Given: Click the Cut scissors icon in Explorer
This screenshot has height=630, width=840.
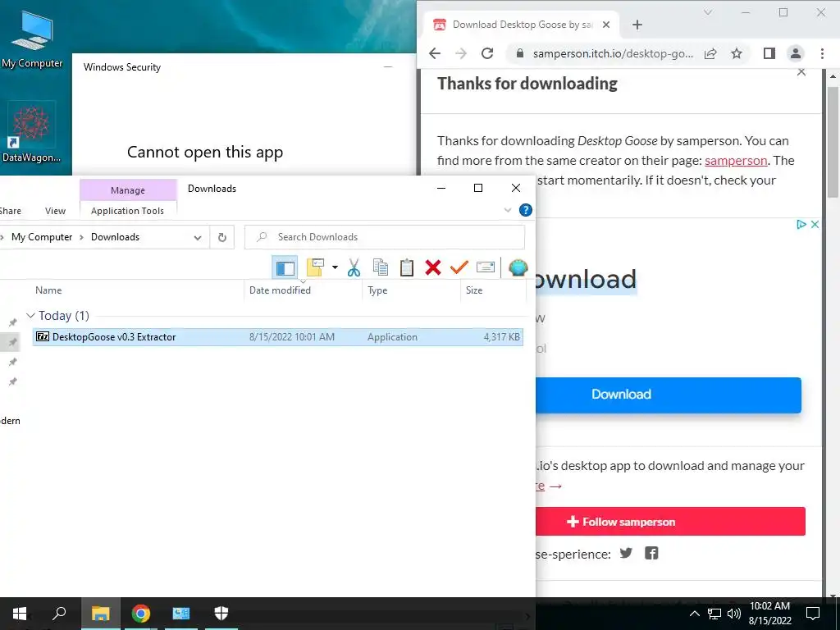Looking at the screenshot, I should (x=354, y=267).
